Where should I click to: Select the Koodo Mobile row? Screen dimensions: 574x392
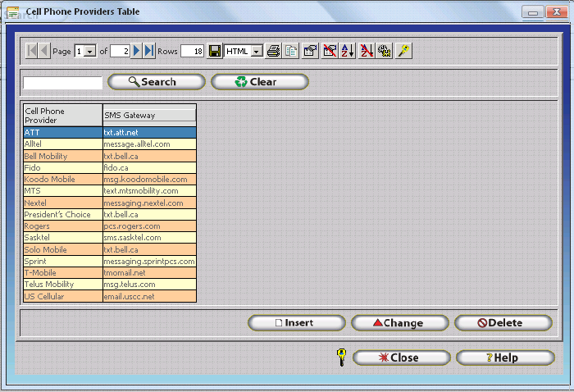62,179
